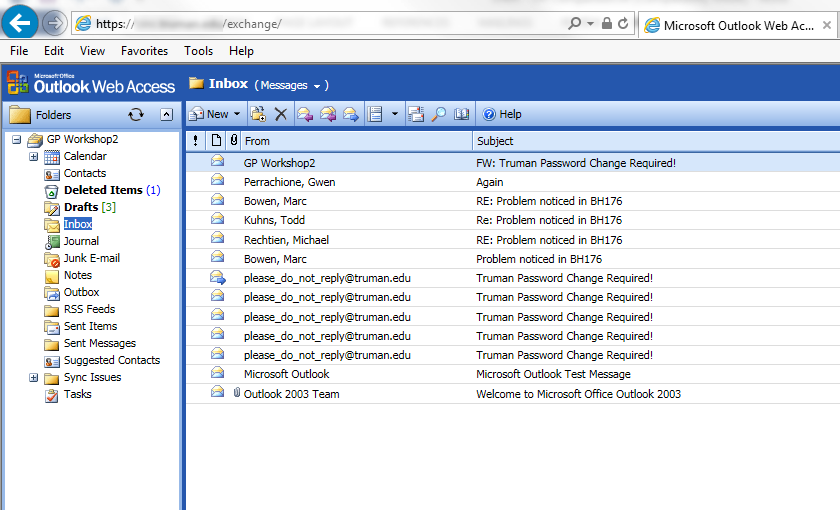
Task: Open the Contacts folder
Action: [85, 174]
